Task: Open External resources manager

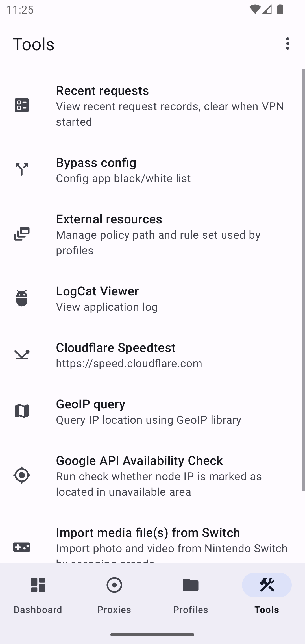Action: point(169,234)
